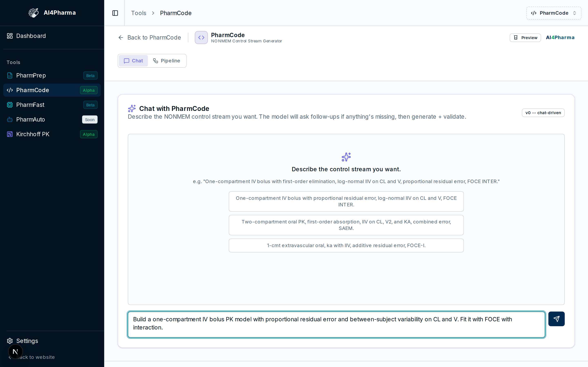Image resolution: width=588 pixels, height=367 pixels.
Task: Focus the control stream message input field
Action: [x=336, y=325]
